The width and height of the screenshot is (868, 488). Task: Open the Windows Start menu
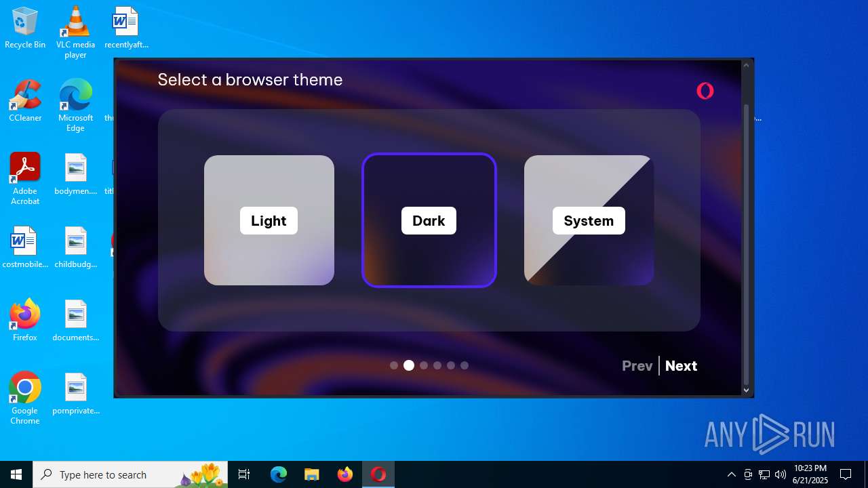16,474
